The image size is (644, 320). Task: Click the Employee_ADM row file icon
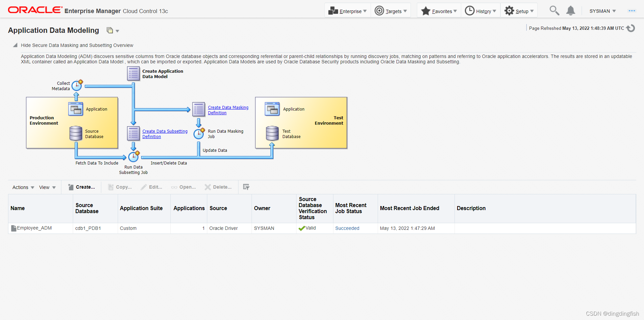(x=14, y=228)
